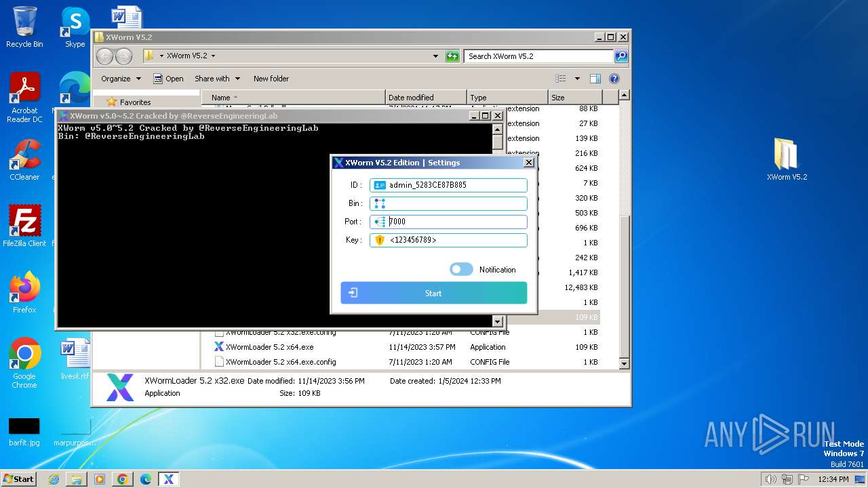Open FileZilla Client shortcut
This screenshot has height=488, width=868.
tap(24, 226)
